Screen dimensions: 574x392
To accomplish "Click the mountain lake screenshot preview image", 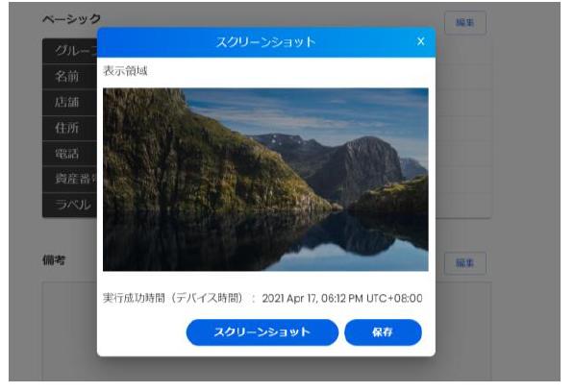I will point(265,180).
